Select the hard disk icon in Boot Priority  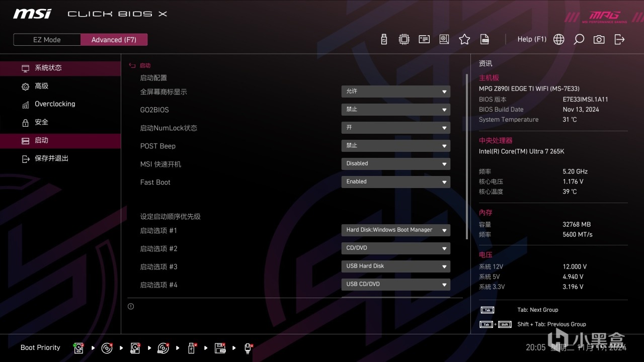tap(78, 348)
